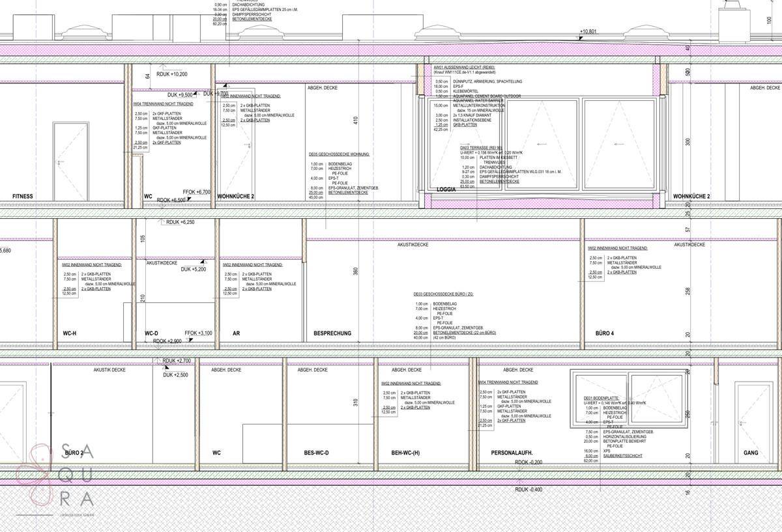
Task: Select the 'DE05 GESCHOSSDECKE WOHNUNG:' heading
Action: tap(340, 154)
